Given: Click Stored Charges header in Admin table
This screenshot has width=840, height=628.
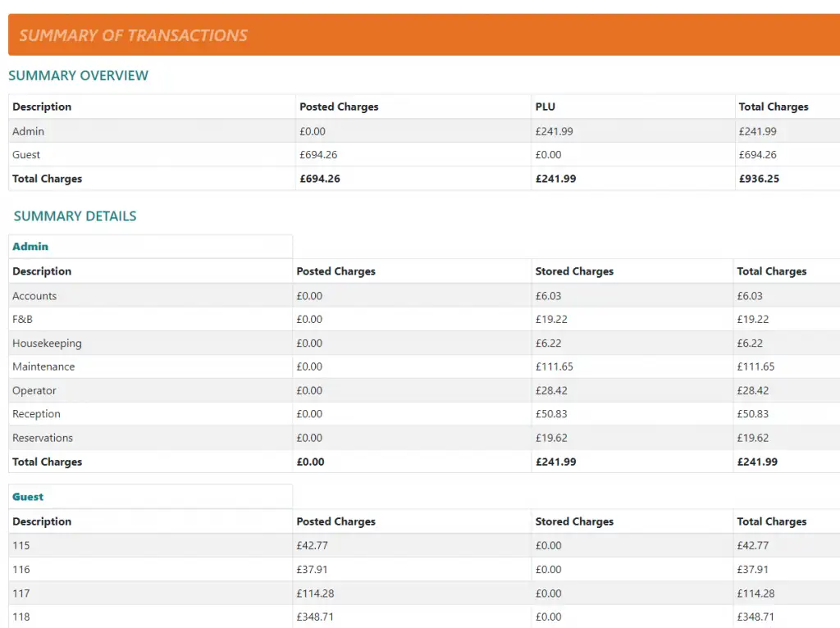Looking at the screenshot, I should 574,271.
